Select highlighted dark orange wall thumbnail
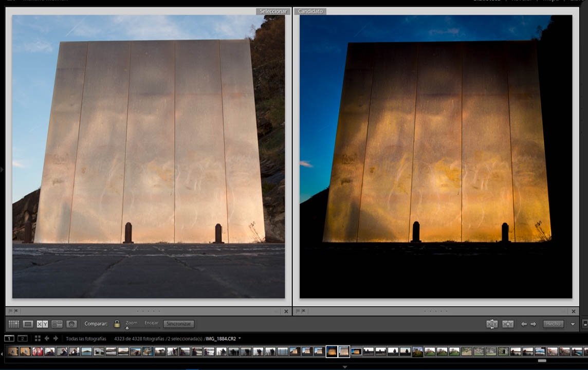The image size is (588, 370). pyautogui.click(x=332, y=351)
